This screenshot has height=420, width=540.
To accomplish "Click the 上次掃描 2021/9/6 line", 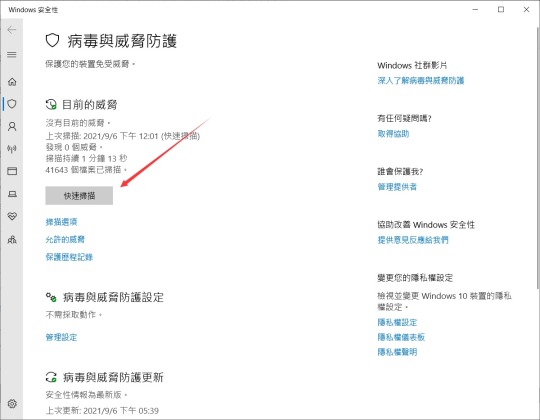I will (123, 136).
